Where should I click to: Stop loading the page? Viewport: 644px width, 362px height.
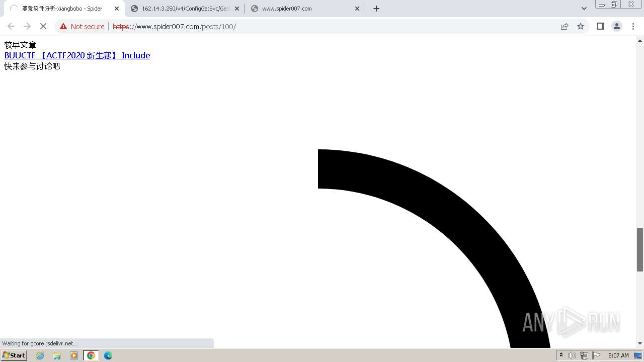[43, 26]
